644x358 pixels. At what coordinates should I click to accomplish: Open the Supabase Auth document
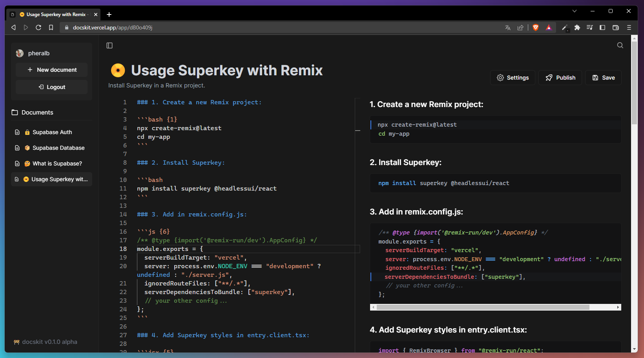coord(51,132)
